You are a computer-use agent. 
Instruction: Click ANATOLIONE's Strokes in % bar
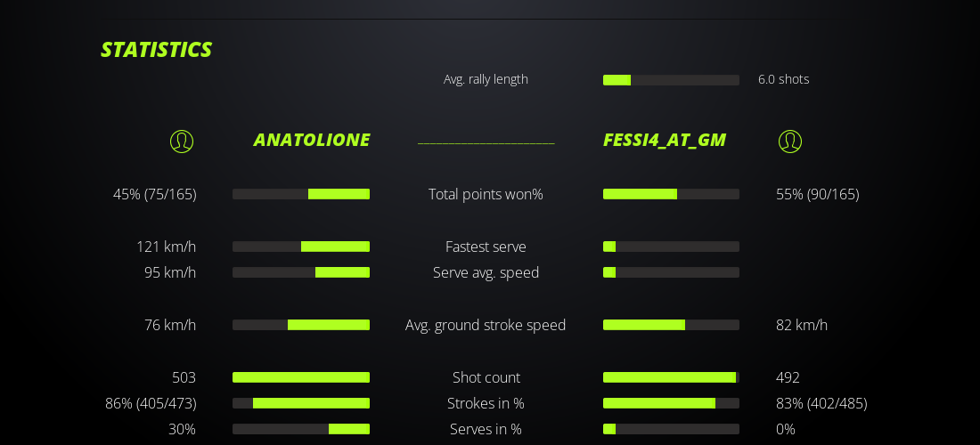click(301, 403)
